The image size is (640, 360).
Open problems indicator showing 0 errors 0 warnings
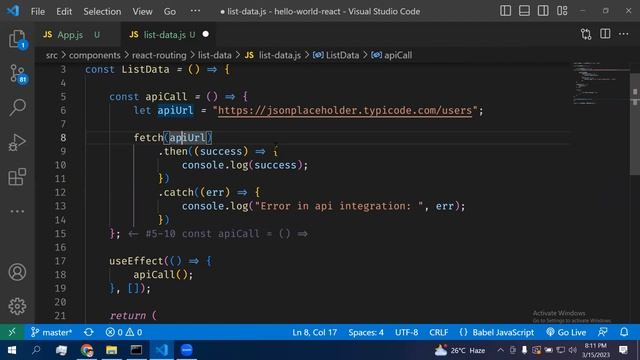[x=124, y=332]
